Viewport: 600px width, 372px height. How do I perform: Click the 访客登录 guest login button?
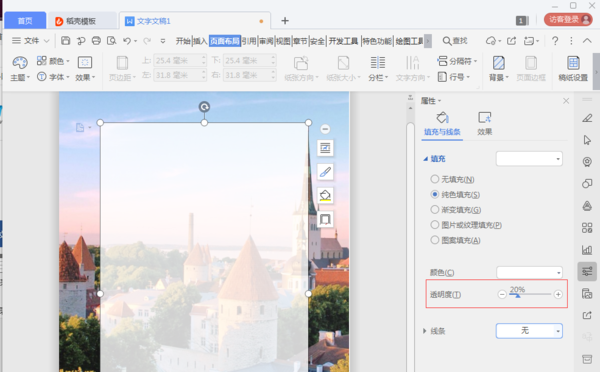click(x=569, y=20)
